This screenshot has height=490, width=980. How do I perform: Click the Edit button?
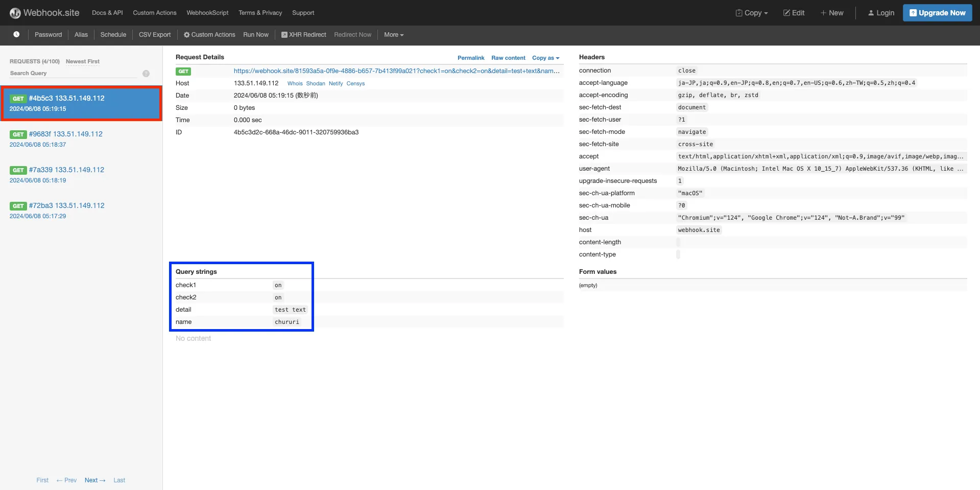point(794,13)
